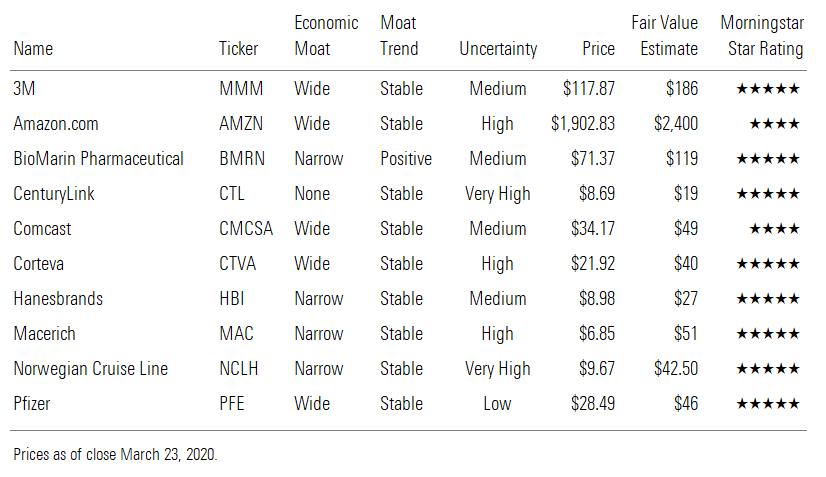Select the Positive moat trend cell
The image size is (826, 477).
tap(406, 159)
